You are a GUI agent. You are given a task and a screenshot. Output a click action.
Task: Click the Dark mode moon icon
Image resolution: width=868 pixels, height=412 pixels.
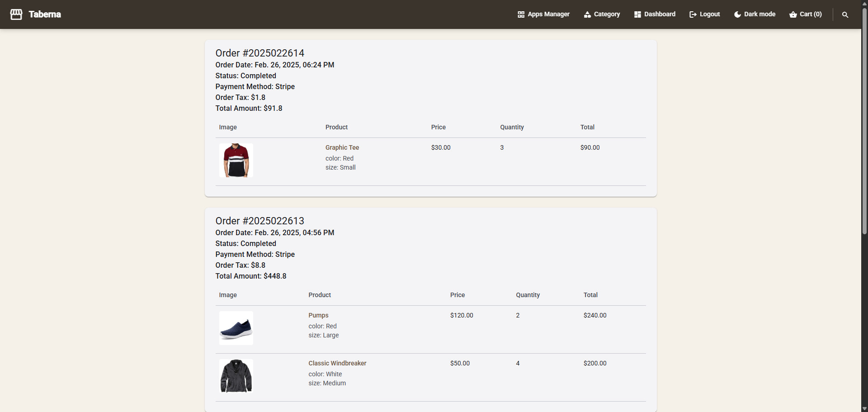737,14
